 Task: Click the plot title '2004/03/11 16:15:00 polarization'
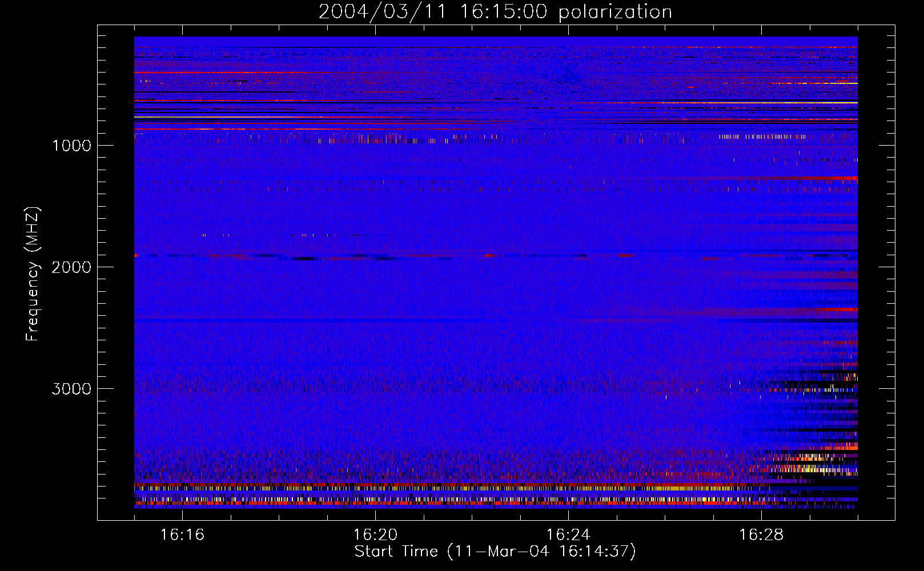pyautogui.click(x=495, y=12)
